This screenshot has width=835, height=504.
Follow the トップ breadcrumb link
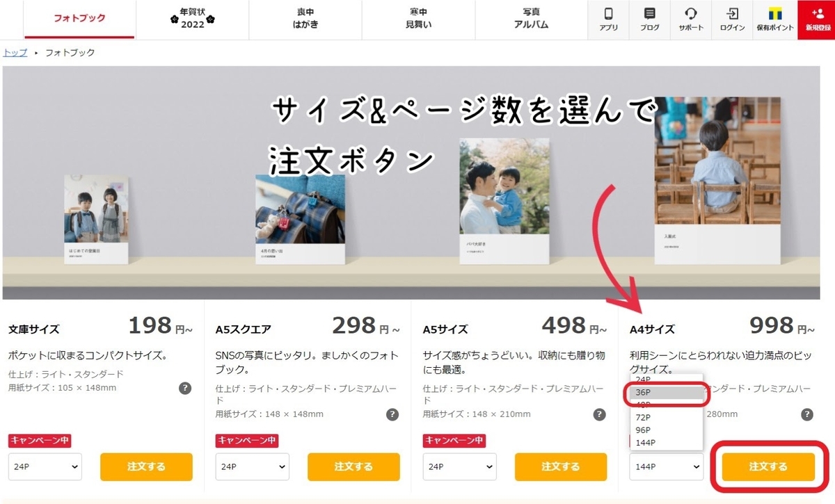pos(15,52)
